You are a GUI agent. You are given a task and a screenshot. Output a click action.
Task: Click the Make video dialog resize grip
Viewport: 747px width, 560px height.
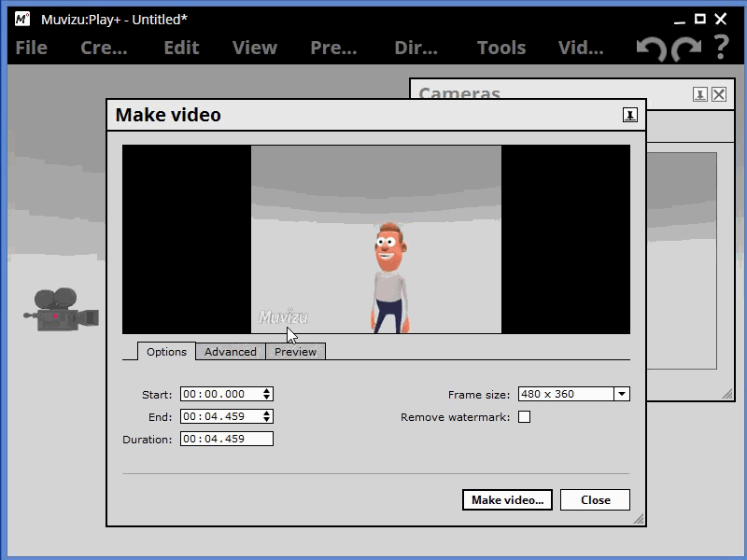(639, 519)
